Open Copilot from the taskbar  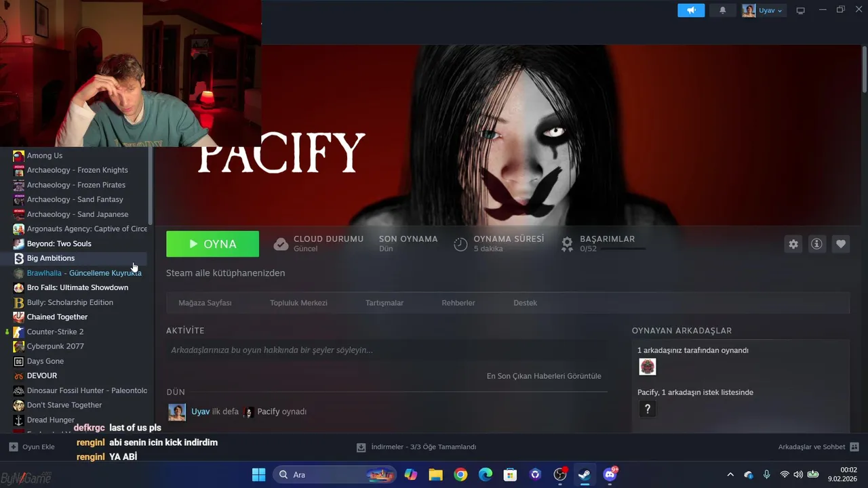click(x=411, y=474)
